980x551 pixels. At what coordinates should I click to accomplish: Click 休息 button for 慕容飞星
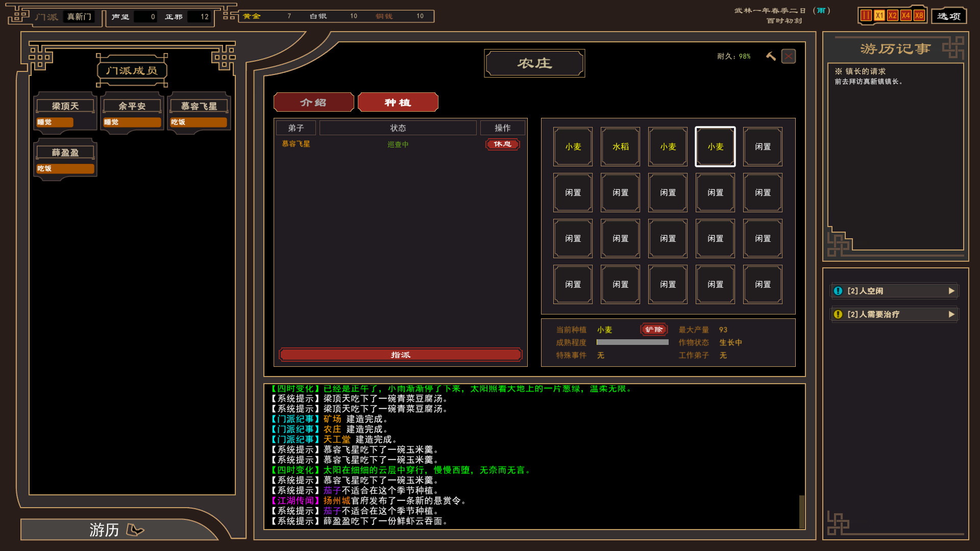[502, 144]
